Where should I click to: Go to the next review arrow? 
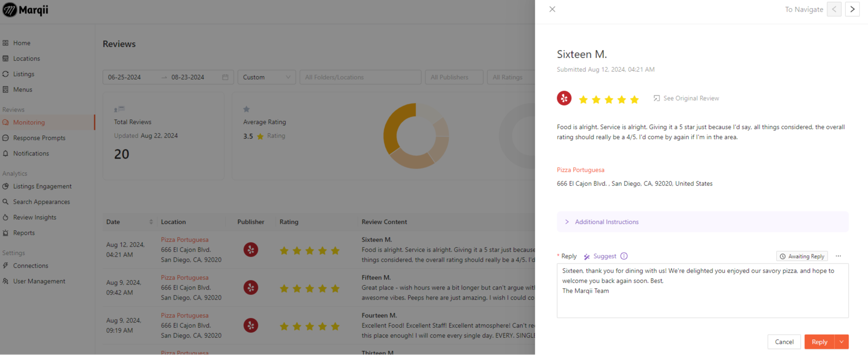pyautogui.click(x=852, y=9)
